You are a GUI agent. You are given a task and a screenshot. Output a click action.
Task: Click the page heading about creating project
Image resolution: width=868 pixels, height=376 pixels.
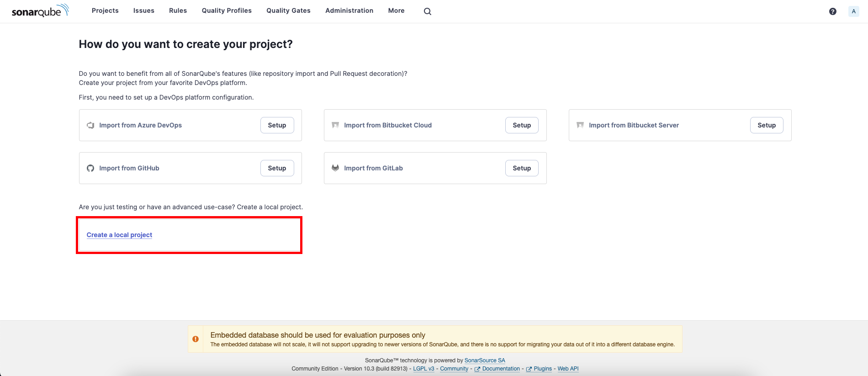(186, 44)
